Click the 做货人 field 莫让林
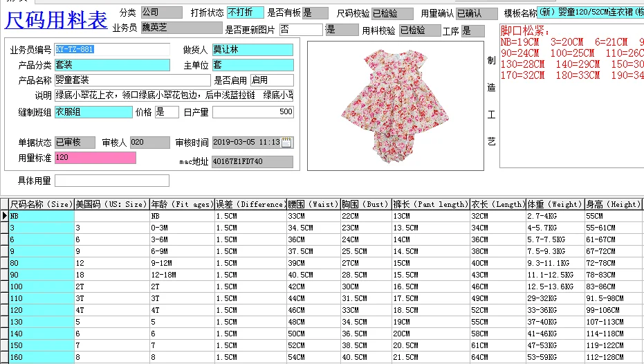The image size is (644, 364). (x=253, y=50)
